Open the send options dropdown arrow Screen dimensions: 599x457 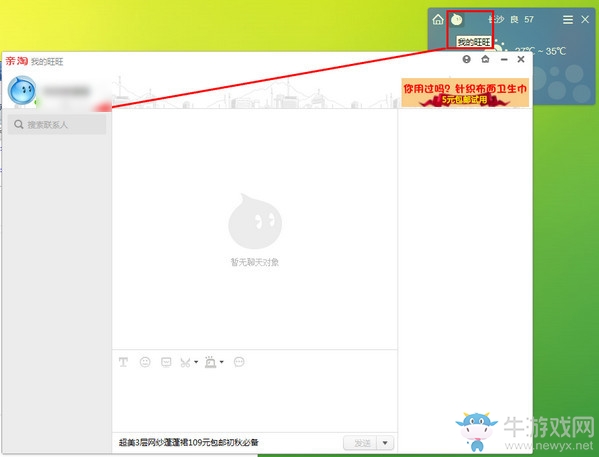[x=385, y=443]
